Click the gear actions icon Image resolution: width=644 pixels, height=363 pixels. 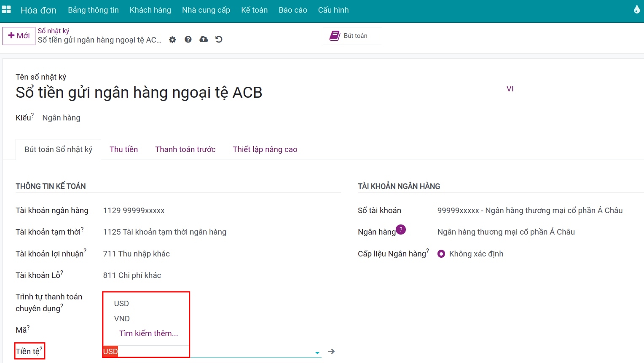pyautogui.click(x=172, y=40)
